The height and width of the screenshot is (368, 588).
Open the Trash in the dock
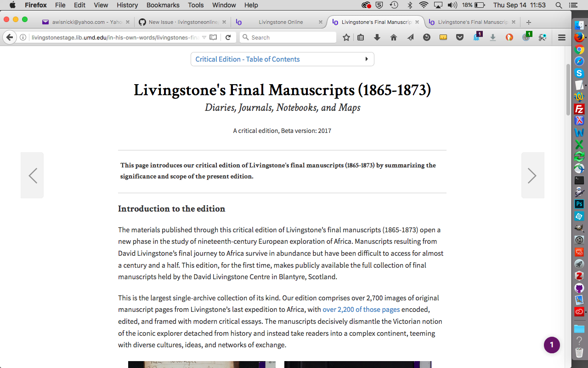point(579,352)
